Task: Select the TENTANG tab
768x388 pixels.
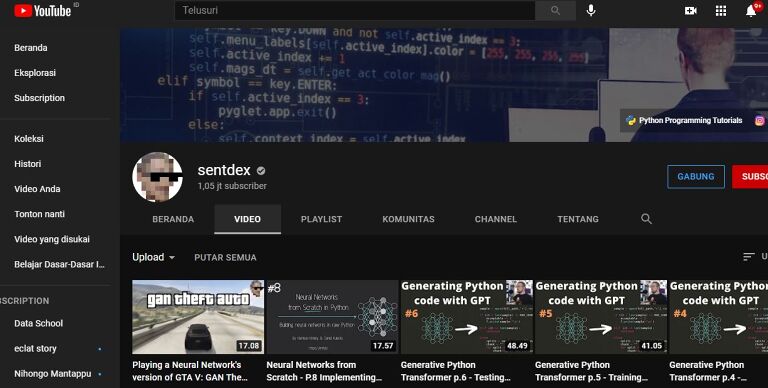Action: point(578,219)
